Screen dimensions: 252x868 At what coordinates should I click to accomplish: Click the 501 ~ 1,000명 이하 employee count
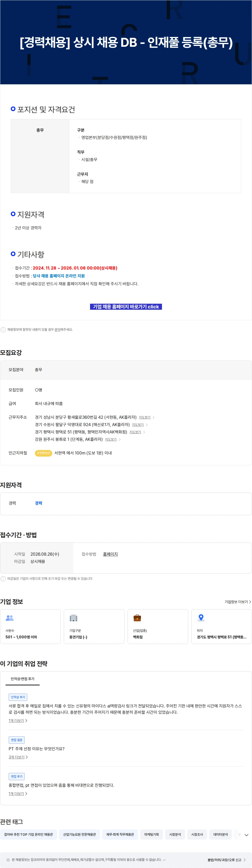21,637
